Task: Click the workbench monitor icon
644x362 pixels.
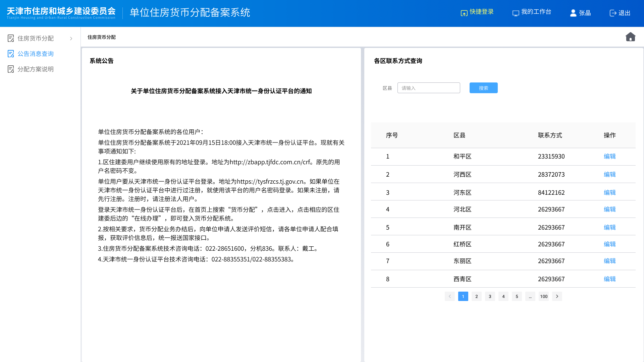Action: pyautogui.click(x=516, y=13)
